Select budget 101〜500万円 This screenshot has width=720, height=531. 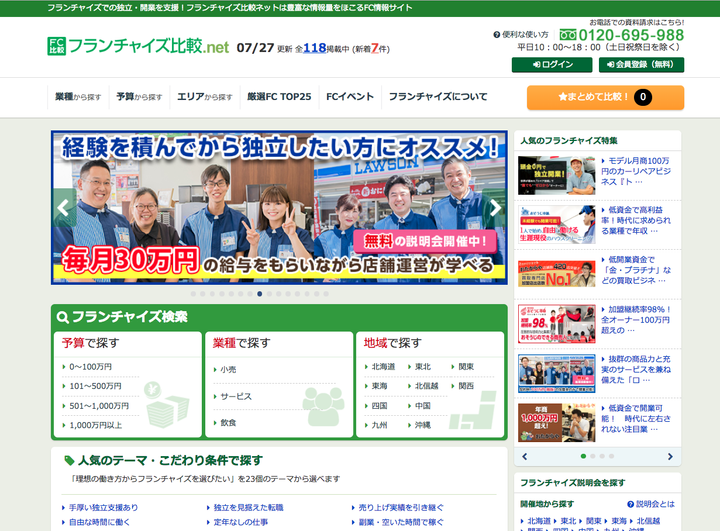click(95, 386)
